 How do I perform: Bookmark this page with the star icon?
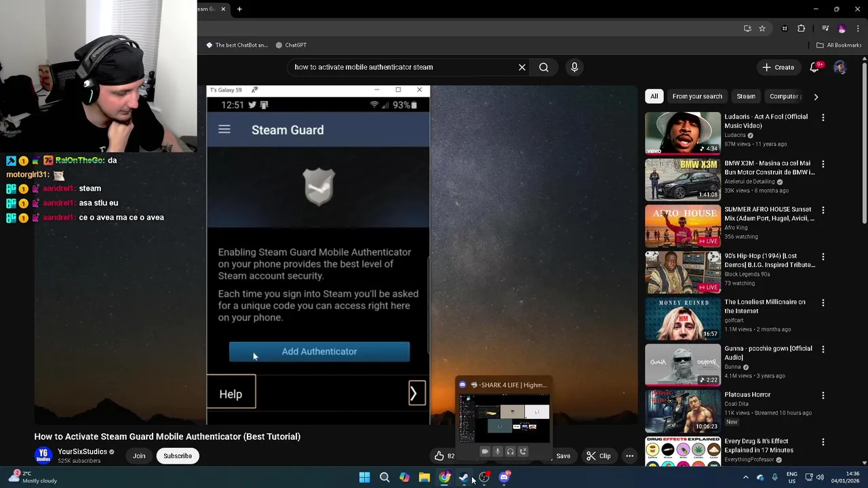click(x=762, y=28)
